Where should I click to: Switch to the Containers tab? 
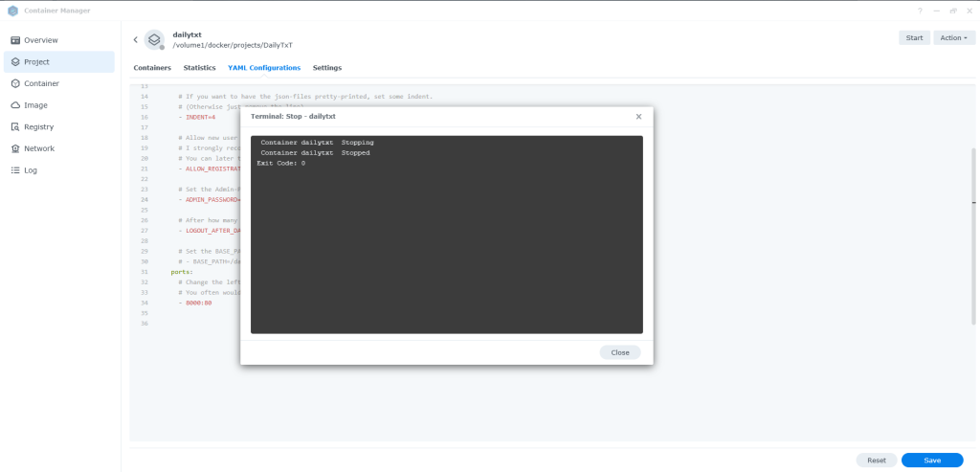pyautogui.click(x=152, y=68)
